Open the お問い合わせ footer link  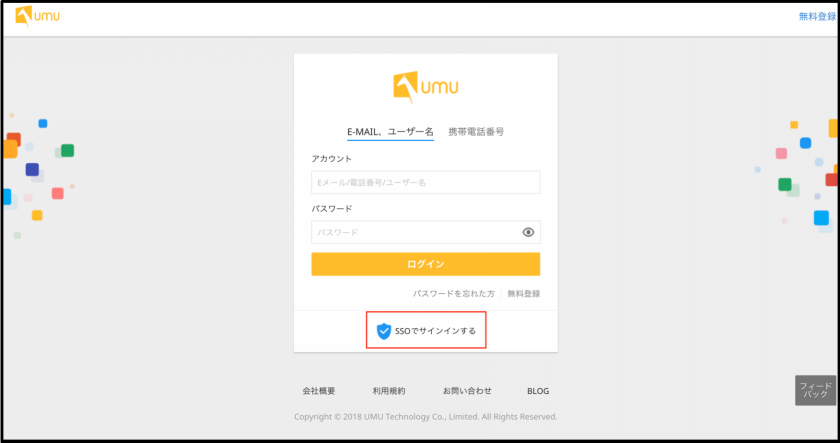[467, 391]
